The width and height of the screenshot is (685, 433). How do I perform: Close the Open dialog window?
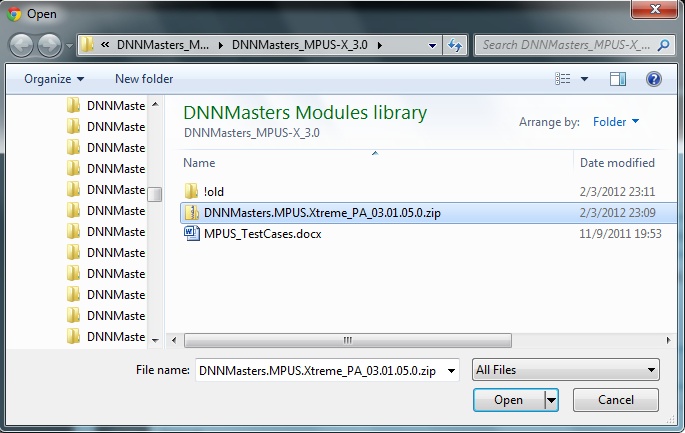click(x=654, y=9)
